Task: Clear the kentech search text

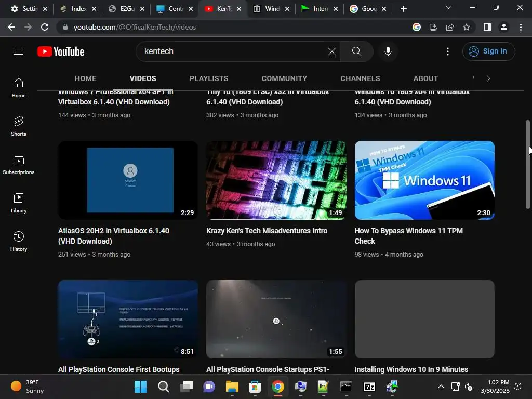Action: (x=332, y=51)
